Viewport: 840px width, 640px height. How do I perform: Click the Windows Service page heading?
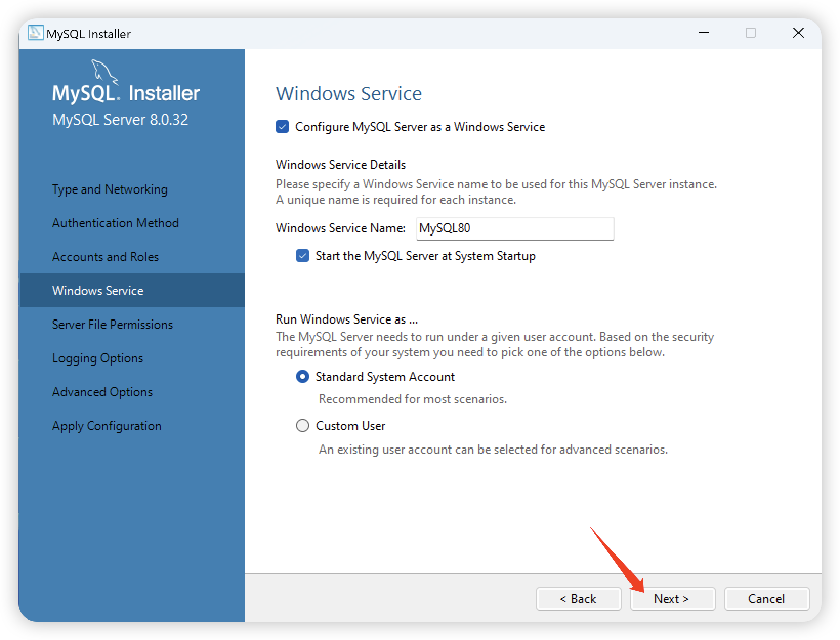[349, 94]
